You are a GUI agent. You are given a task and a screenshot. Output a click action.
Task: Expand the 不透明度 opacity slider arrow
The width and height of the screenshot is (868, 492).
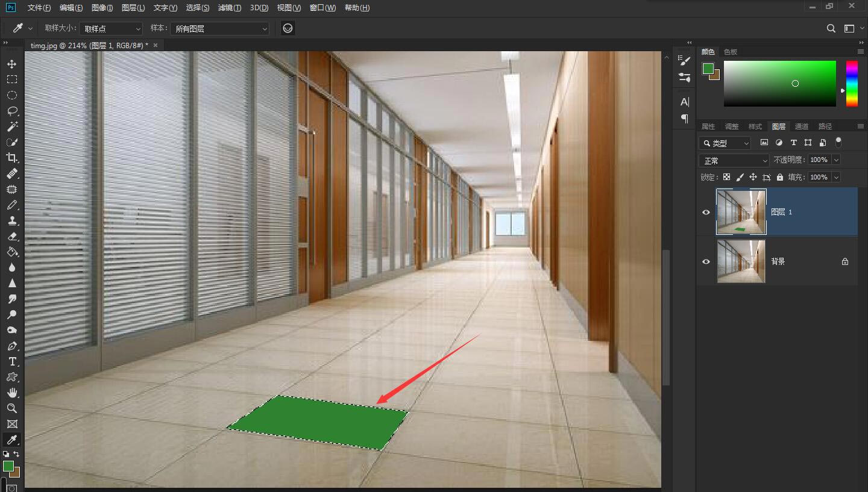(x=836, y=160)
